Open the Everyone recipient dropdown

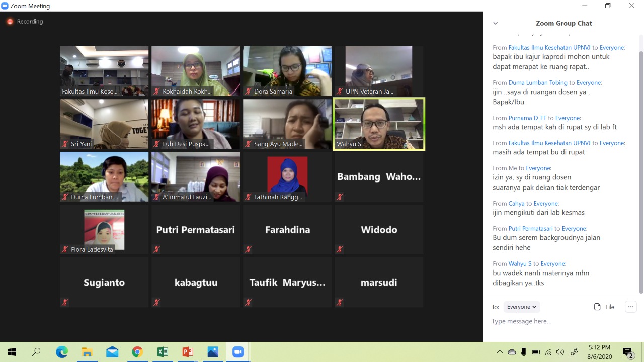[521, 307]
